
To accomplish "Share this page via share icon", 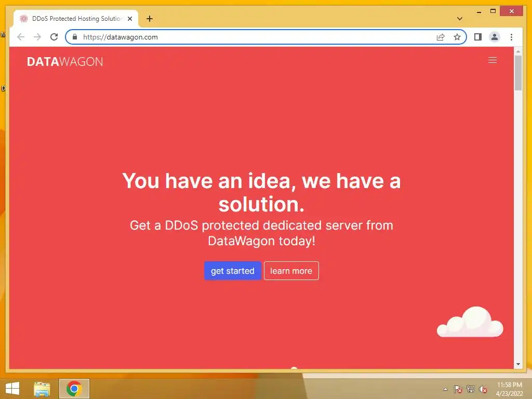I will click(x=441, y=37).
